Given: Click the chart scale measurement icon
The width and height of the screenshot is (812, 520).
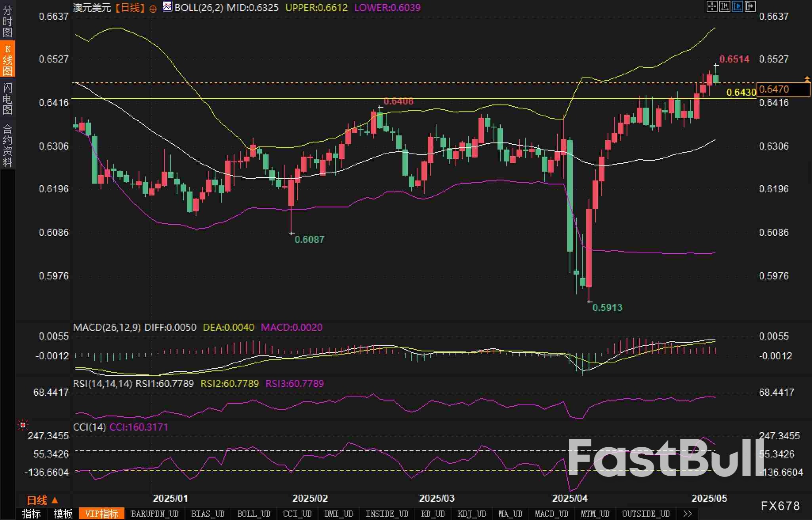Looking at the screenshot, I should (724, 6).
